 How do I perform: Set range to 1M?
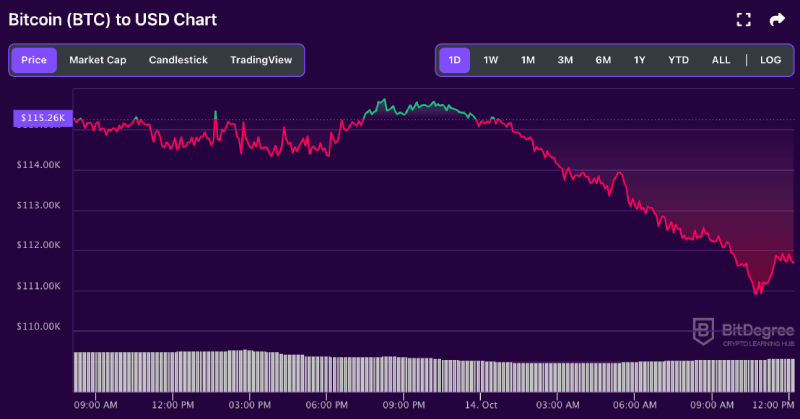[528, 60]
